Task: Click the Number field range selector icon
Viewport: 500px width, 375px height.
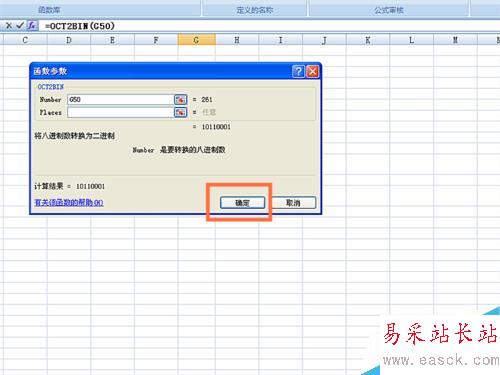Action: [x=180, y=99]
